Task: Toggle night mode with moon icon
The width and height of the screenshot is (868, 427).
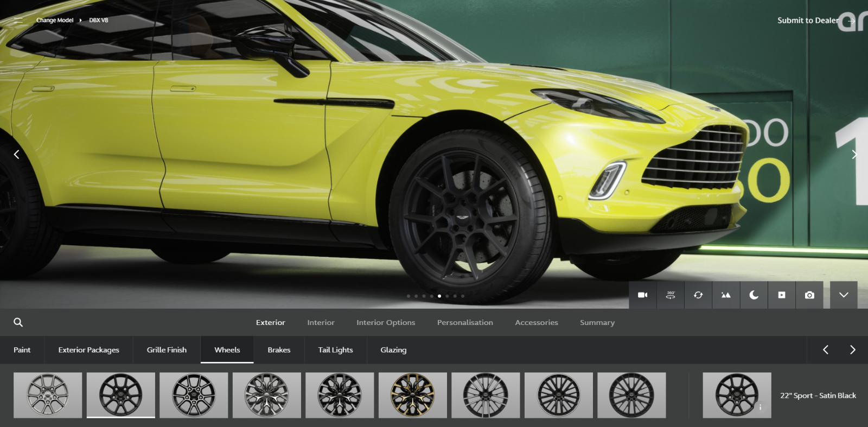Action: coord(754,295)
